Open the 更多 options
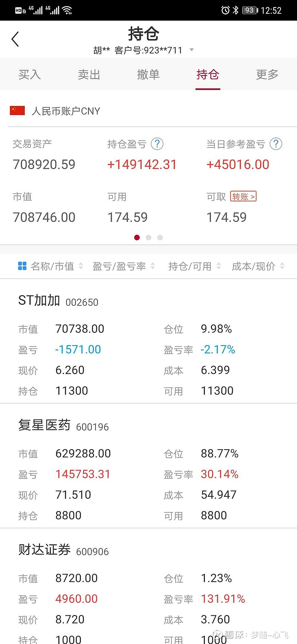 click(267, 74)
